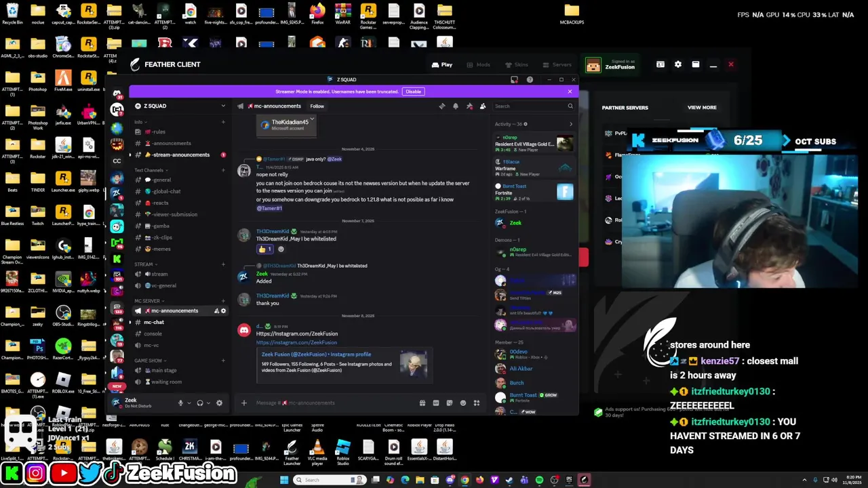This screenshot has height=488, width=868.
Task: Deafen with headphones icon in user panel
Action: 199,403
